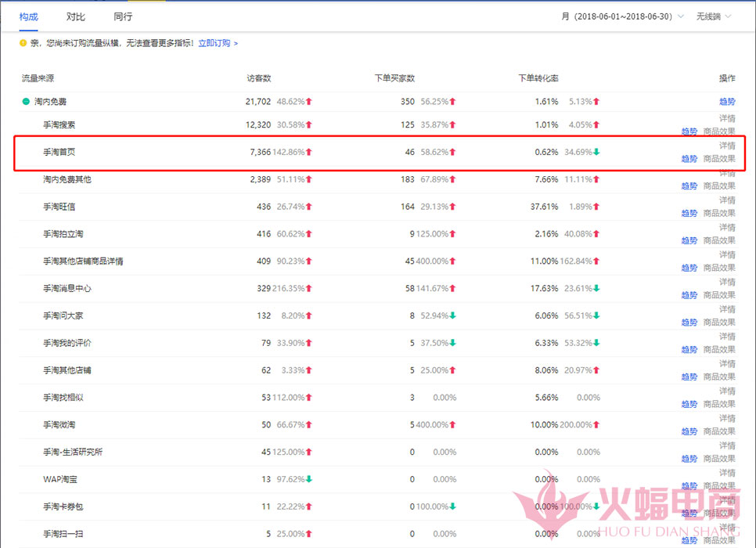Open 商品效果 for 手淘搜索
This screenshot has width=756, height=548.
tap(720, 132)
